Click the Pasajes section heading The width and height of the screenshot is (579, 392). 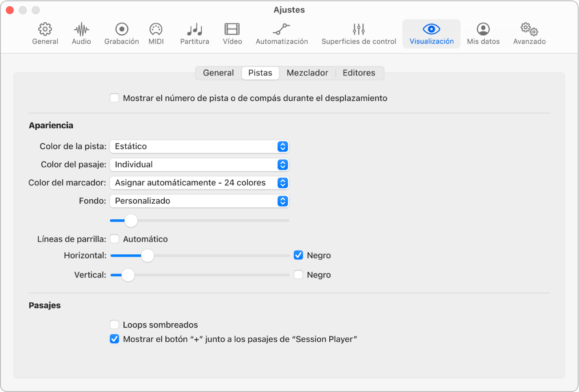[x=45, y=305]
